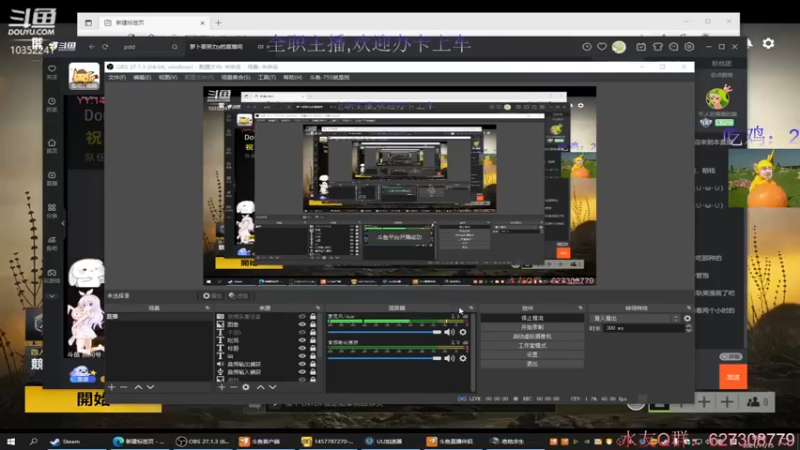The image size is (800, 450).
Task: Toggle visibility of 标题 text source
Action: pyautogui.click(x=302, y=348)
